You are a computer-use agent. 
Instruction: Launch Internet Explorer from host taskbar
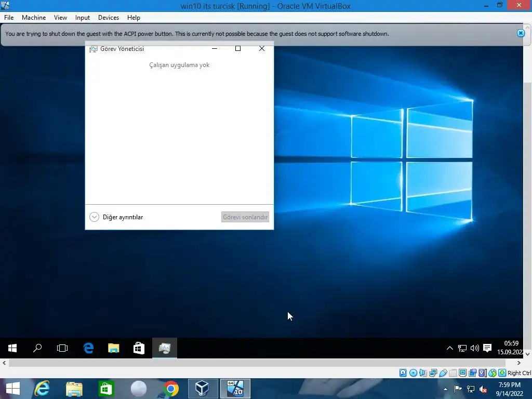point(43,389)
